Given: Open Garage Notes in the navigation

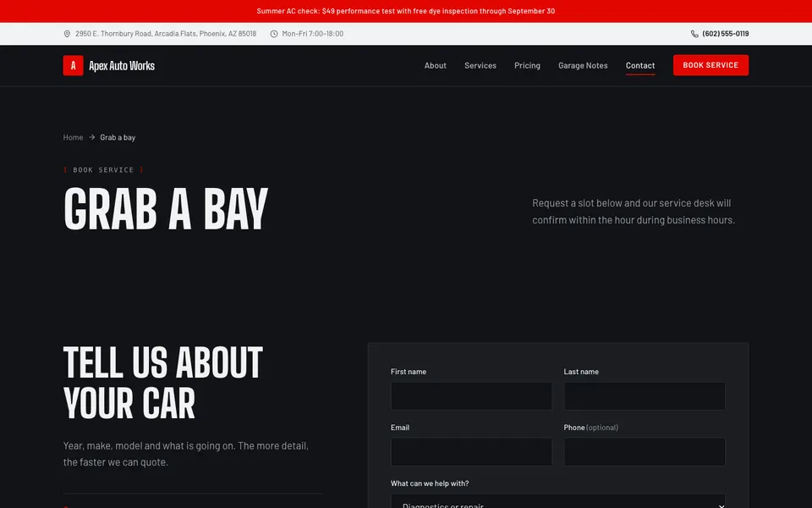Looking at the screenshot, I should click(583, 65).
